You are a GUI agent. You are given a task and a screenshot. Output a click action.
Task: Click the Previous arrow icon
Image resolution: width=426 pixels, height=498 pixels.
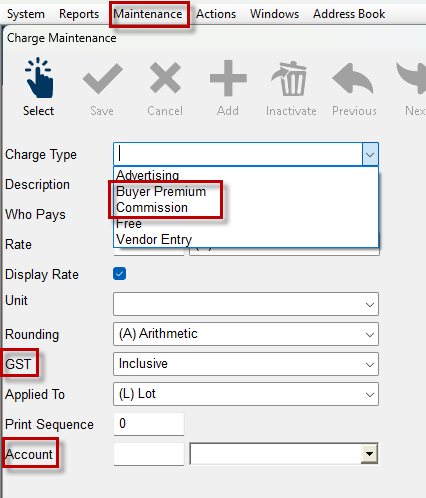pos(353,78)
